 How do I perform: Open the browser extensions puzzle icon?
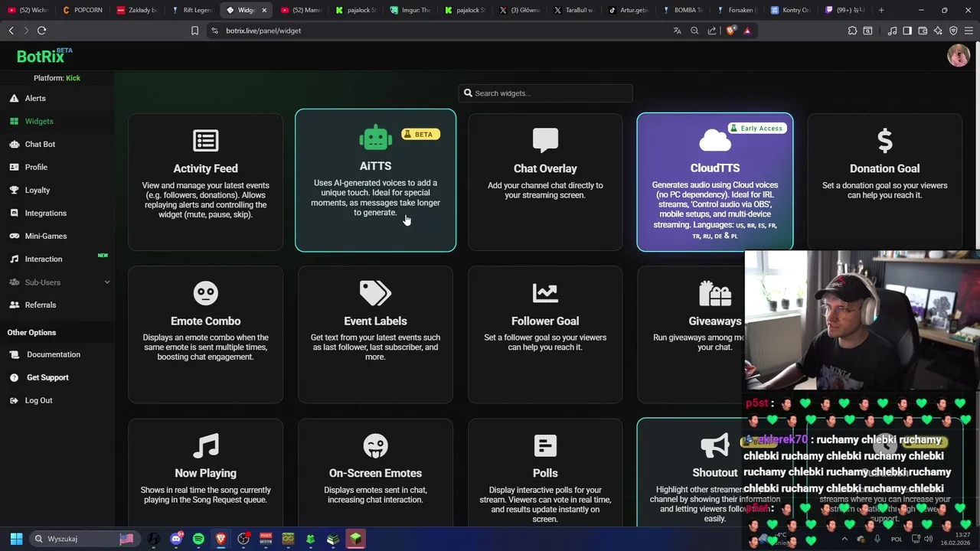[852, 31]
